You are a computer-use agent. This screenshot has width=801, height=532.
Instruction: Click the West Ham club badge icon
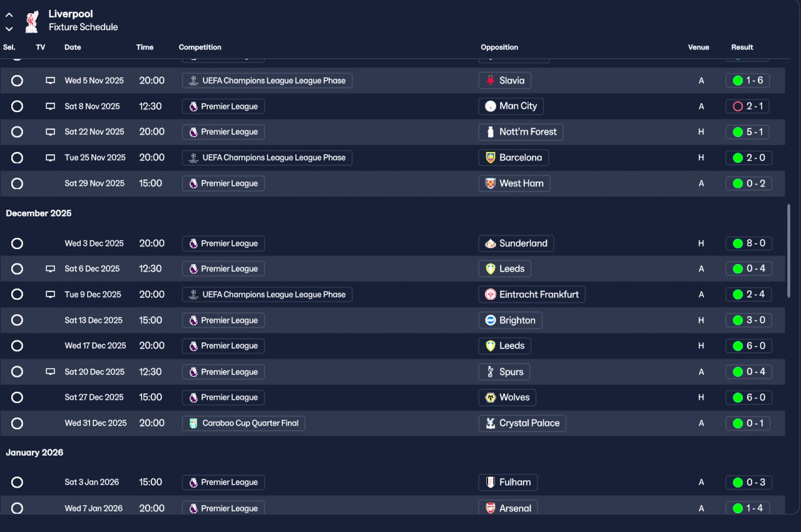click(491, 183)
